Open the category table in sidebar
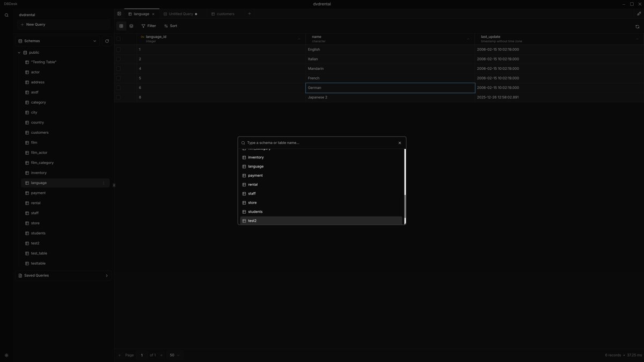 [x=65, y=102]
